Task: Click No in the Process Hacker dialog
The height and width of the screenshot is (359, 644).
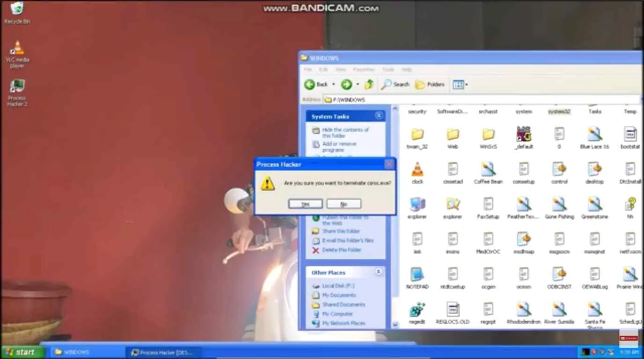Action: pyautogui.click(x=344, y=204)
